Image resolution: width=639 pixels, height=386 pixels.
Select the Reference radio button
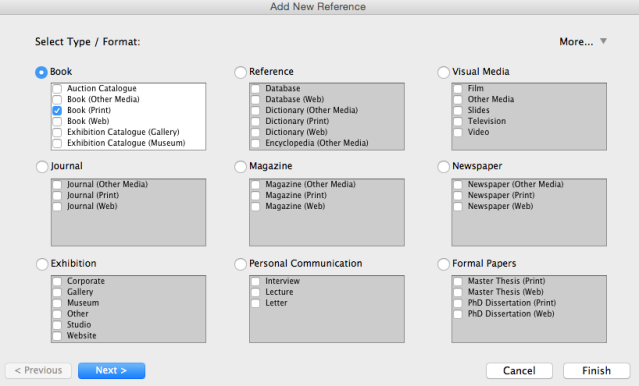tap(240, 72)
